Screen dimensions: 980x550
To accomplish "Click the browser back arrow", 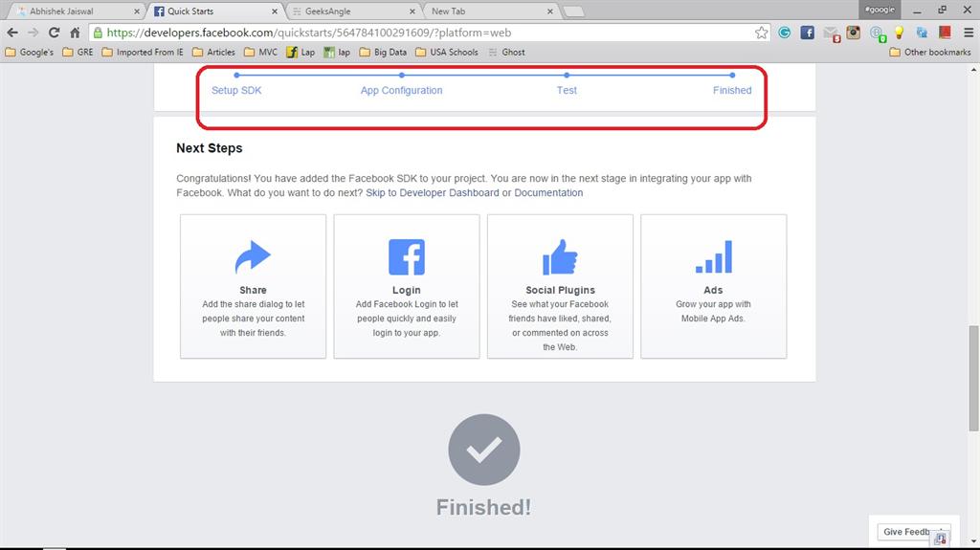I will pos(12,33).
